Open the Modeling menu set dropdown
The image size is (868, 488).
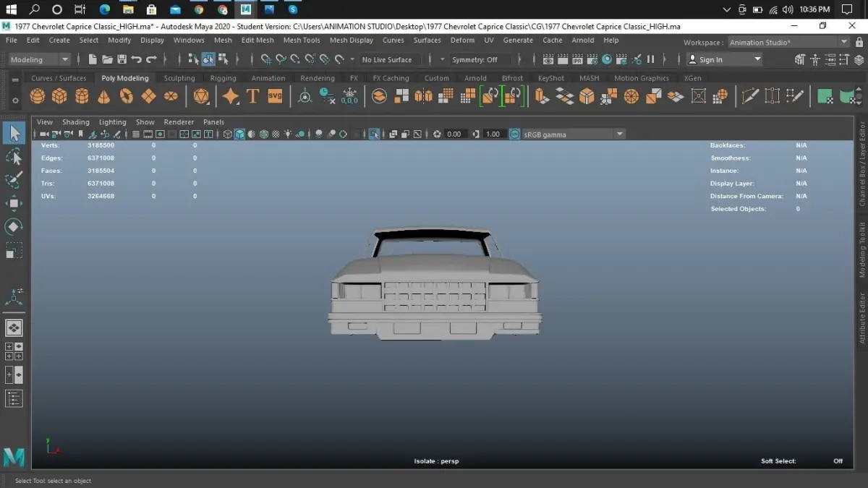pyautogui.click(x=40, y=59)
